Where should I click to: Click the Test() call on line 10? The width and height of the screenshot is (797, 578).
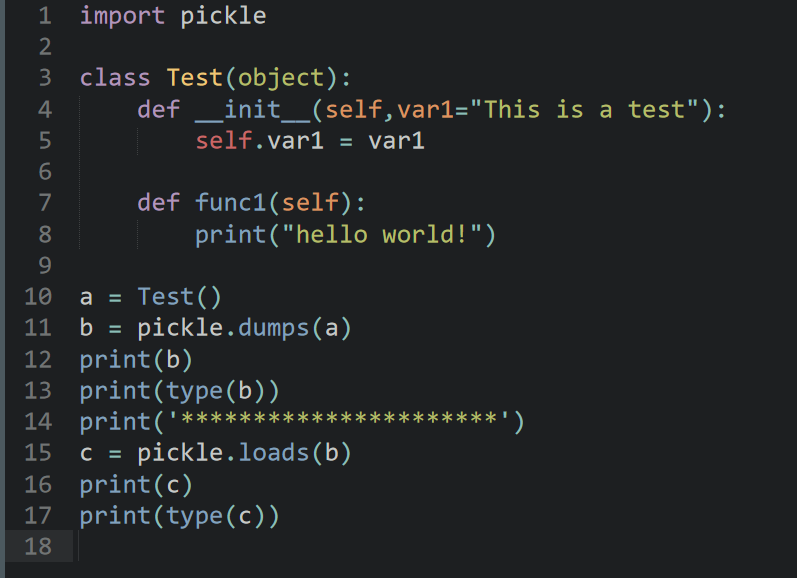tap(180, 297)
